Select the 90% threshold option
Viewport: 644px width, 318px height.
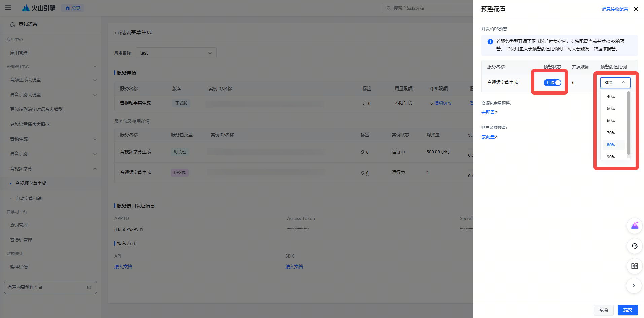pos(613,157)
